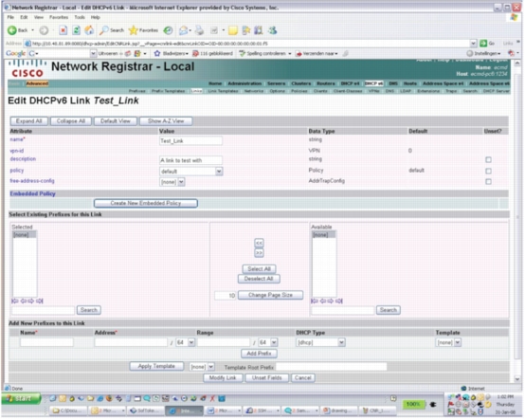Open the address bar history dropdown
The image size is (525, 420).
(x=474, y=44)
